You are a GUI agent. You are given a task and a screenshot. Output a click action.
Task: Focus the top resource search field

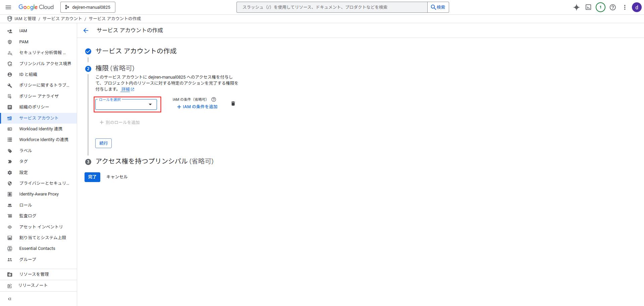click(331, 7)
